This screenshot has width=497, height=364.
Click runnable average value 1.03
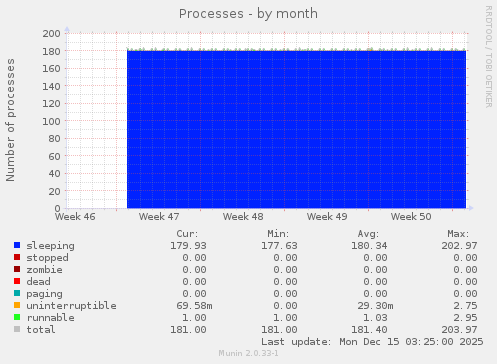(x=375, y=318)
